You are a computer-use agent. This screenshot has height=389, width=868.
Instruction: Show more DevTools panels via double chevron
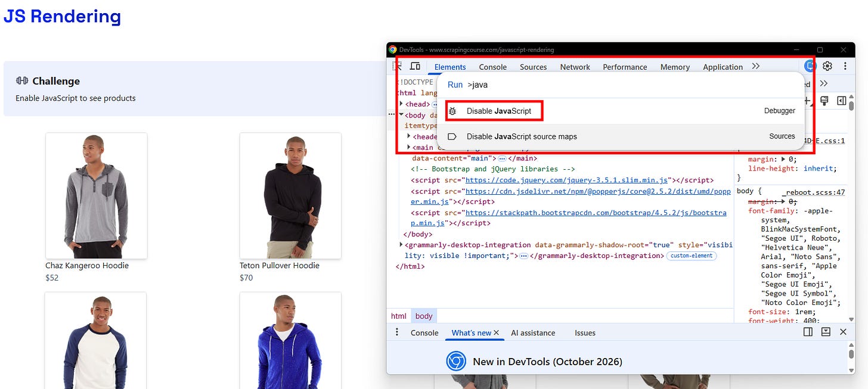(756, 66)
